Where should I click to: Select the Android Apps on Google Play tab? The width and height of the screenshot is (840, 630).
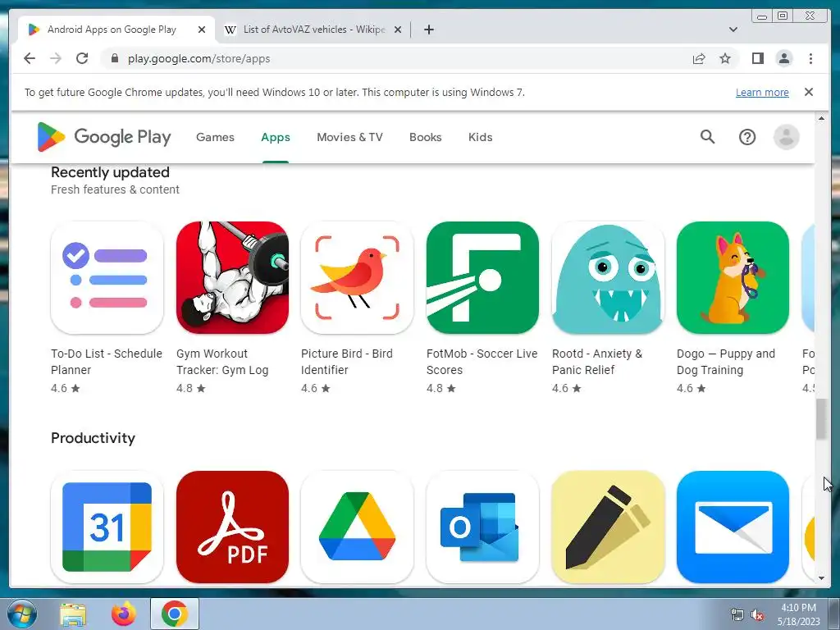coord(112,30)
